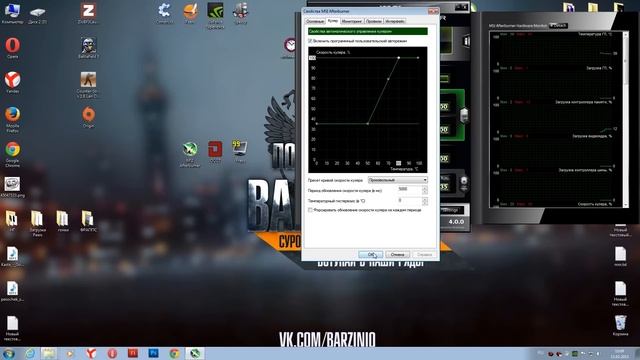The height and width of the screenshot is (360, 640).
Task: Click the Отмена (Cancel) button
Action: point(397,254)
